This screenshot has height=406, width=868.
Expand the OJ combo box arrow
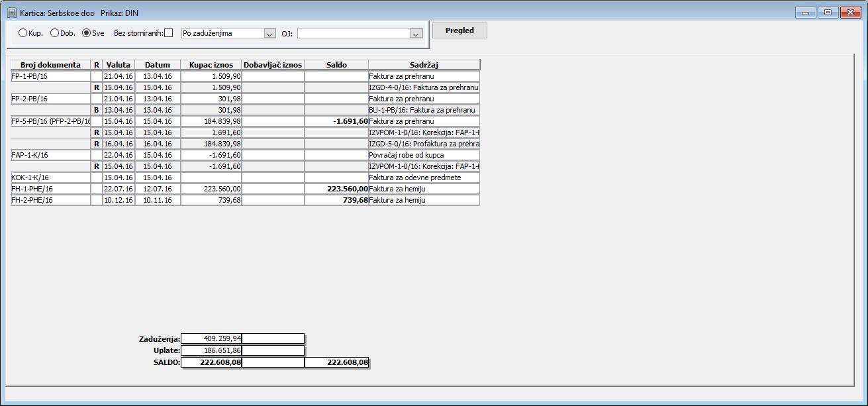coord(416,33)
